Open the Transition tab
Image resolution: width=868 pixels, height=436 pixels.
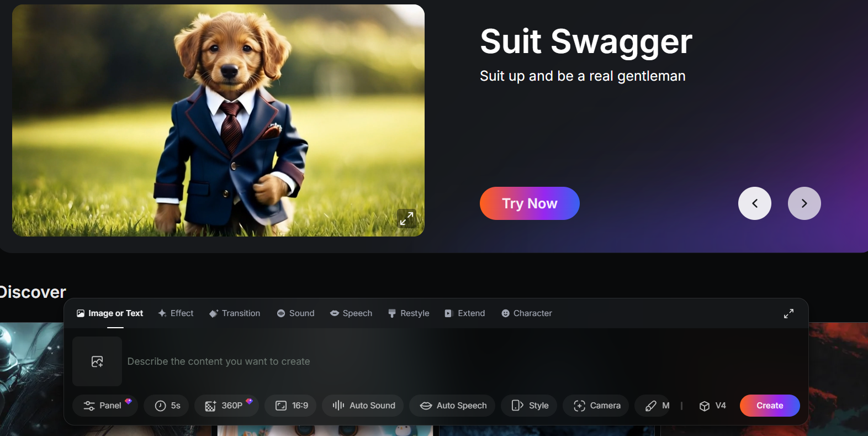click(x=235, y=313)
